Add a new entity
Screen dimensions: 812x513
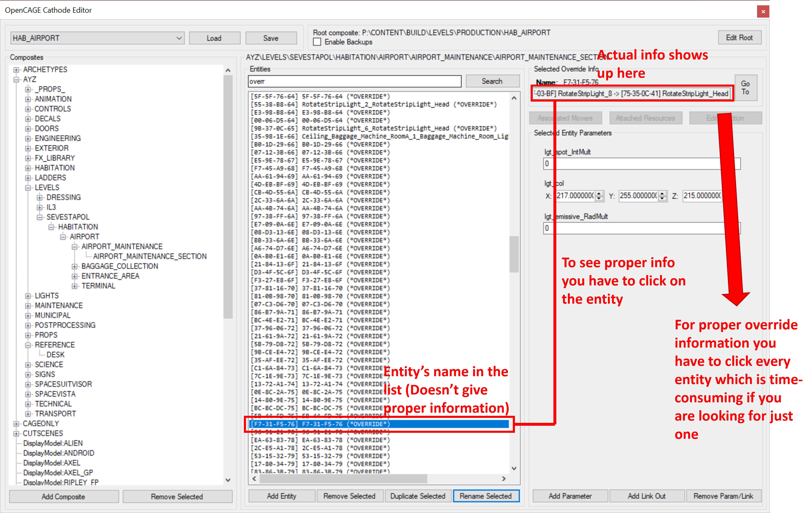point(282,496)
